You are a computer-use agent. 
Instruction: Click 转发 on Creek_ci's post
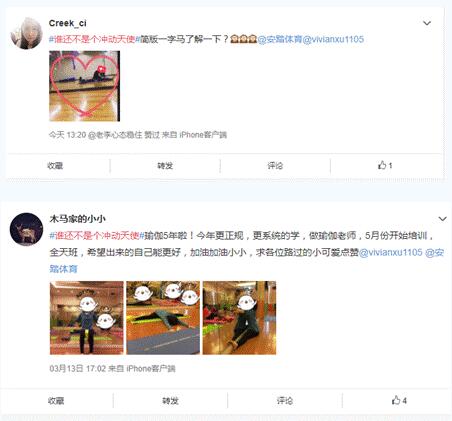165,165
